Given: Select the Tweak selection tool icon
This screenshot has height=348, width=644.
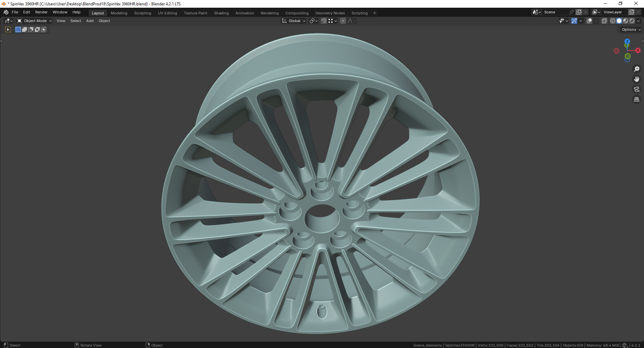Looking at the screenshot, I should point(8,30).
